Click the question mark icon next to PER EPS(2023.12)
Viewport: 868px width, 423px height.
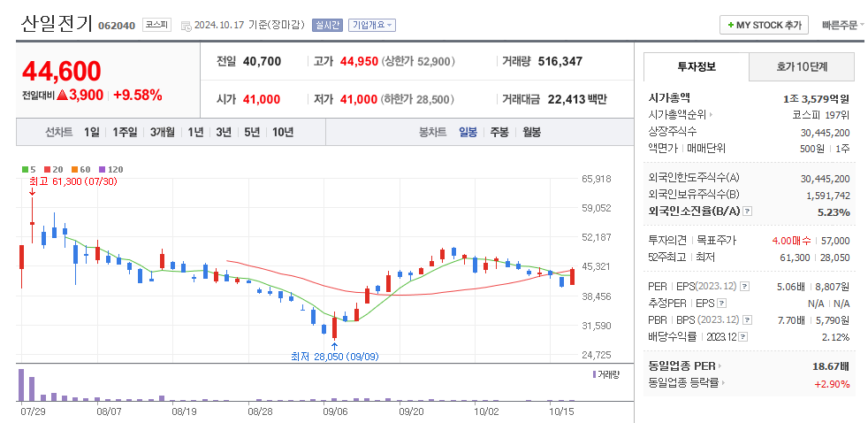point(745,287)
